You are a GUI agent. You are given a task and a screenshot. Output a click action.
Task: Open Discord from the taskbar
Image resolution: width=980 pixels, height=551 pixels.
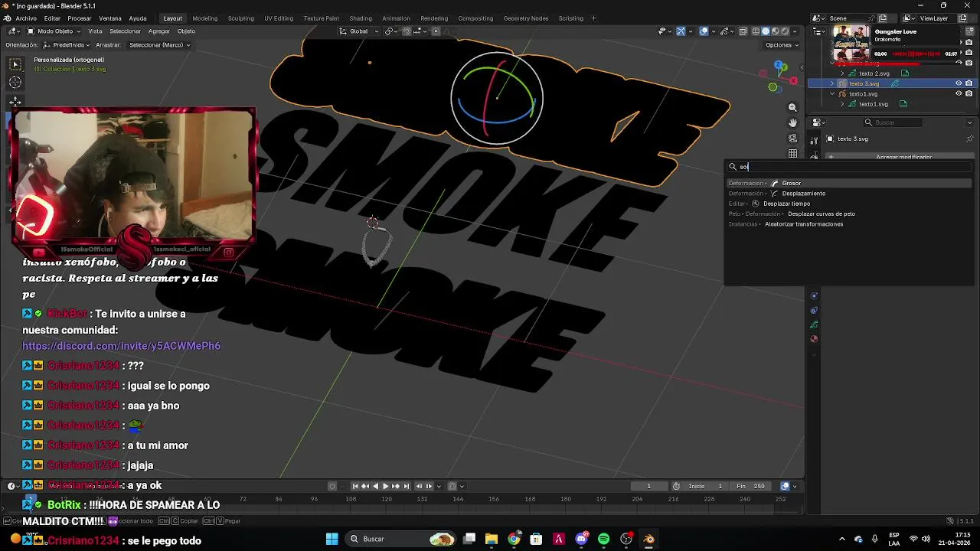tap(581, 539)
